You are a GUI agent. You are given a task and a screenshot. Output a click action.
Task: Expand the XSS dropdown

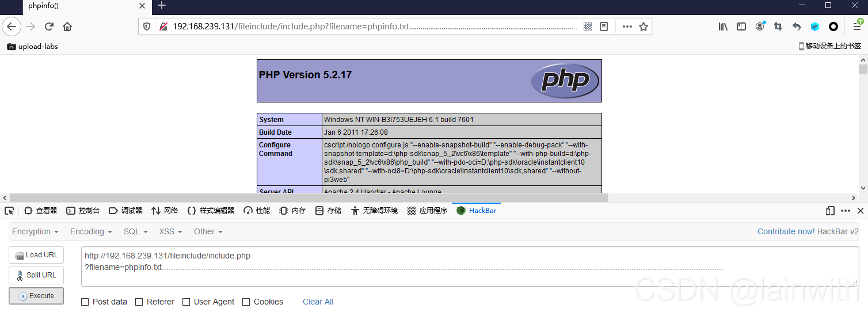170,231
